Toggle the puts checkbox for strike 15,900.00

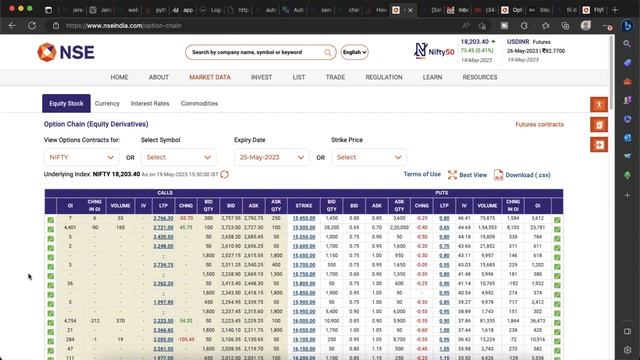point(557,304)
